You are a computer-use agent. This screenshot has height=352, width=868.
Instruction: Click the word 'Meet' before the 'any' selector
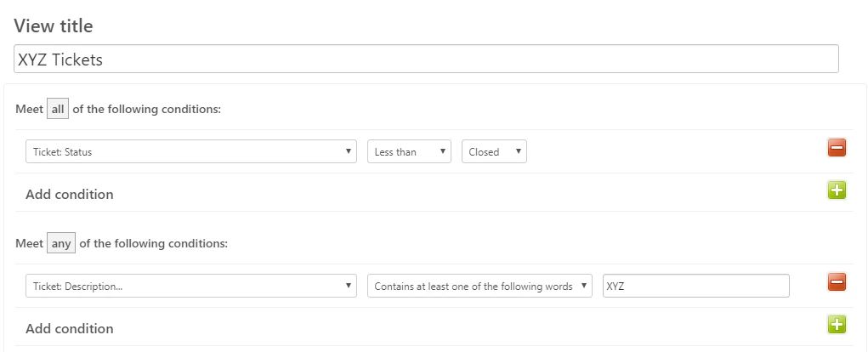(x=30, y=243)
